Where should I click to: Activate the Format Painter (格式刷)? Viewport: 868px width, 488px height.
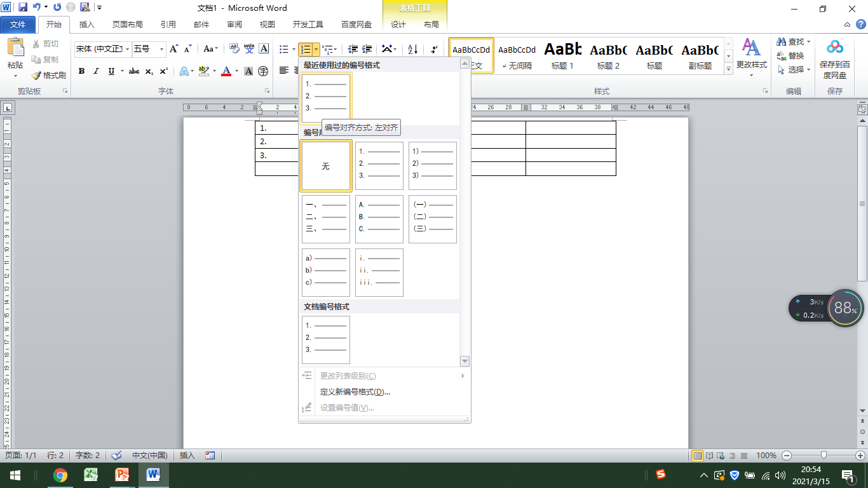click(x=48, y=75)
